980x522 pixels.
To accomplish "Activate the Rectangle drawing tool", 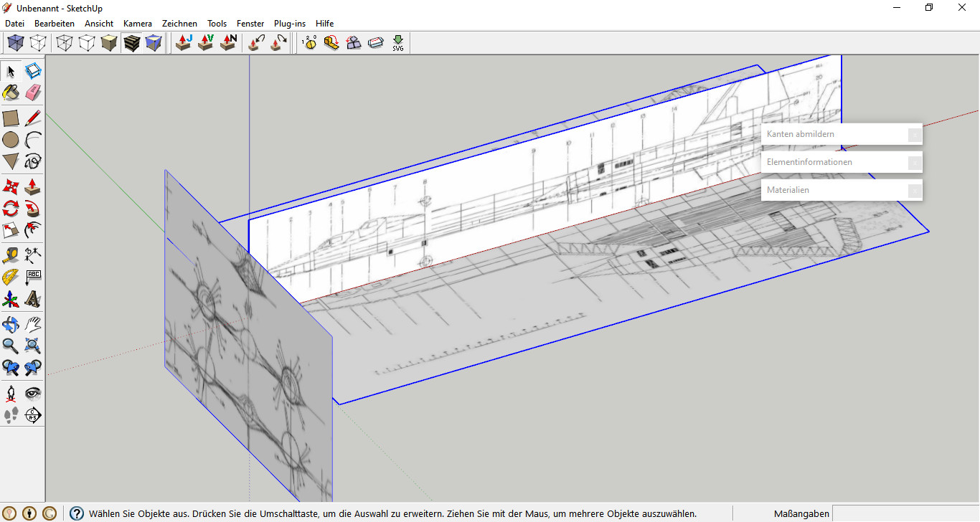I will 11,118.
